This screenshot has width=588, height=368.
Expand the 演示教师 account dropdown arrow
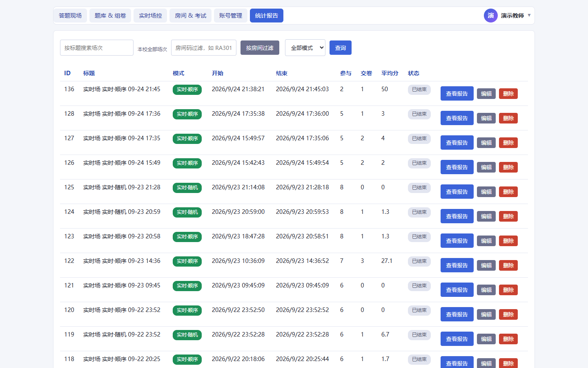tap(529, 16)
